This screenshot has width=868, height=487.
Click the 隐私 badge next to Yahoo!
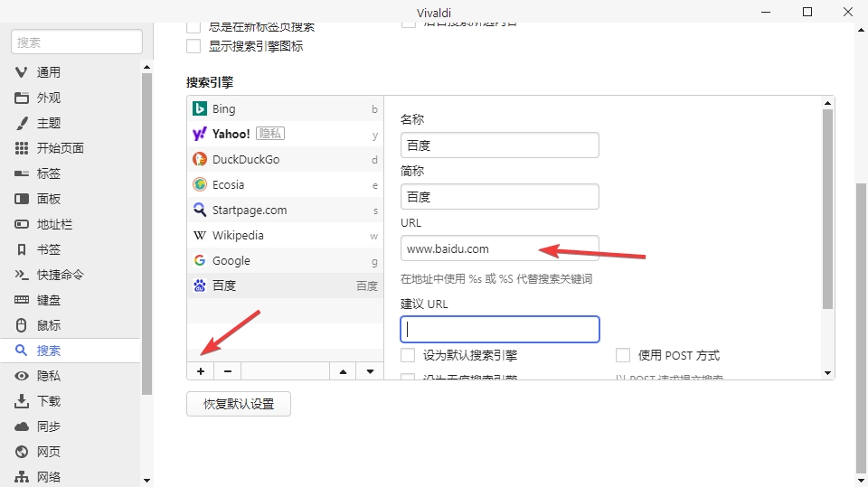(270, 134)
